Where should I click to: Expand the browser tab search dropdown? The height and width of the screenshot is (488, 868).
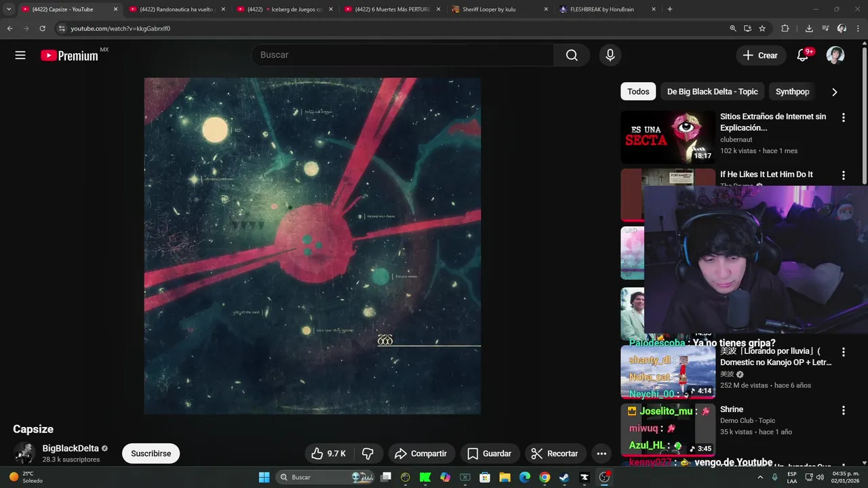pyautogui.click(x=9, y=9)
